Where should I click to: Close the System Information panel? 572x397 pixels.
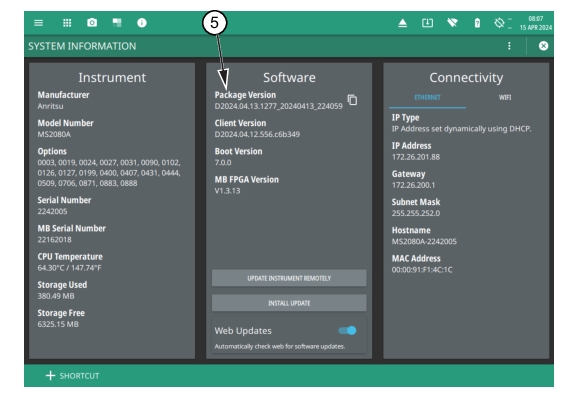tap(543, 46)
